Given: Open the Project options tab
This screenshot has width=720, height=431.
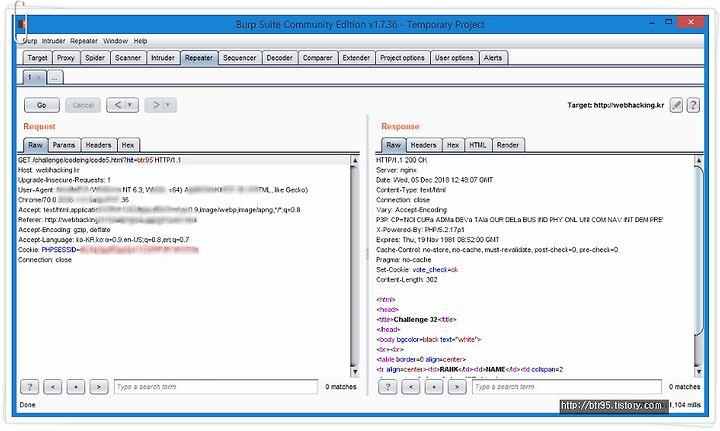Looking at the screenshot, I should pos(402,58).
